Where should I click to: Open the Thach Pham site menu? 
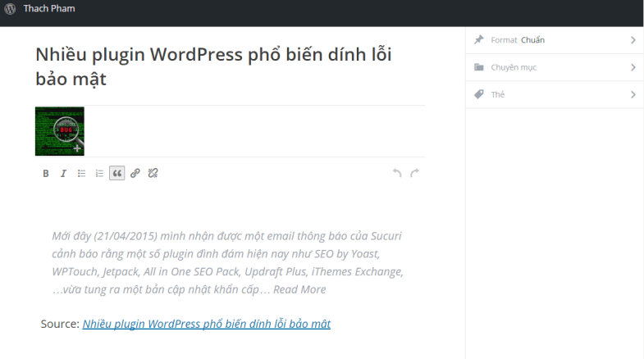point(49,9)
